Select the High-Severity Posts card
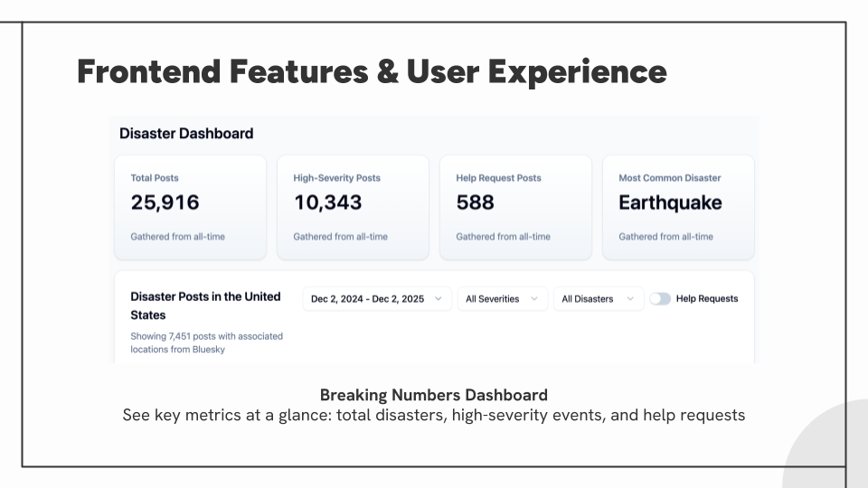Image resolution: width=868 pixels, height=488 pixels. click(353, 208)
